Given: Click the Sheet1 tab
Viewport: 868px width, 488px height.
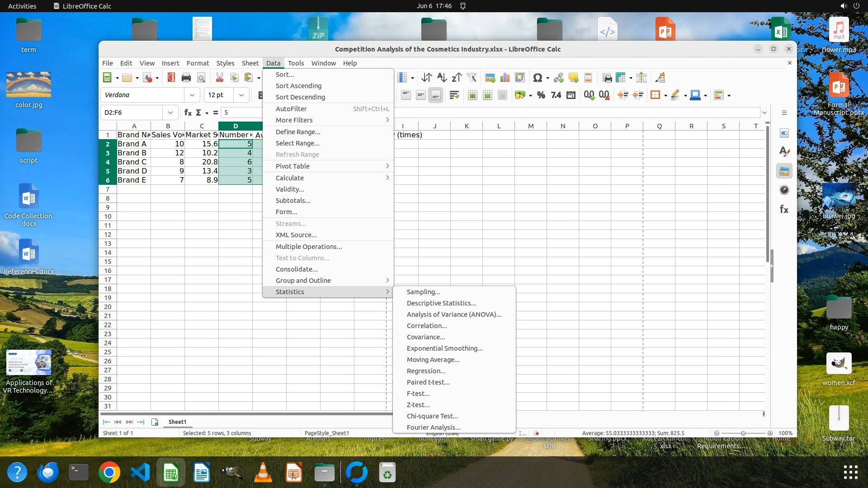Looking at the screenshot, I should coord(177,422).
